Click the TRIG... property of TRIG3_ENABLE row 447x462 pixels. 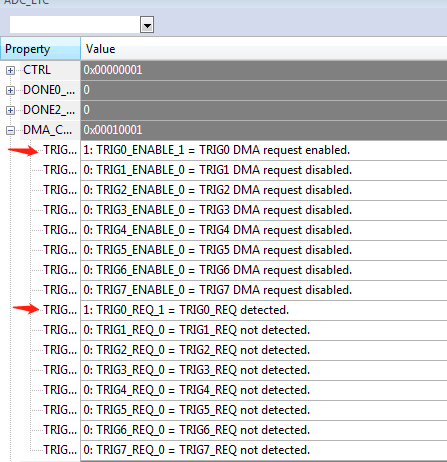[x=60, y=210]
